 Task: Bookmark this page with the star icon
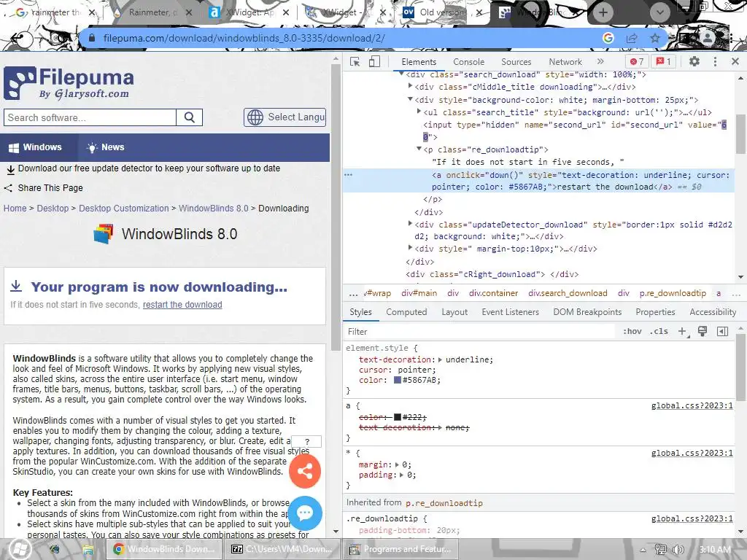click(655, 38)
